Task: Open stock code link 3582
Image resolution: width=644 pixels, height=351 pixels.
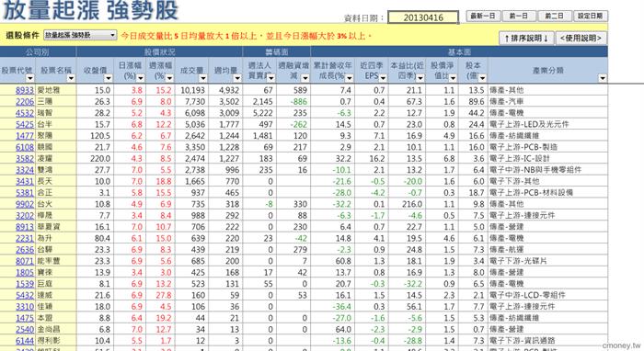Action: 25,159
